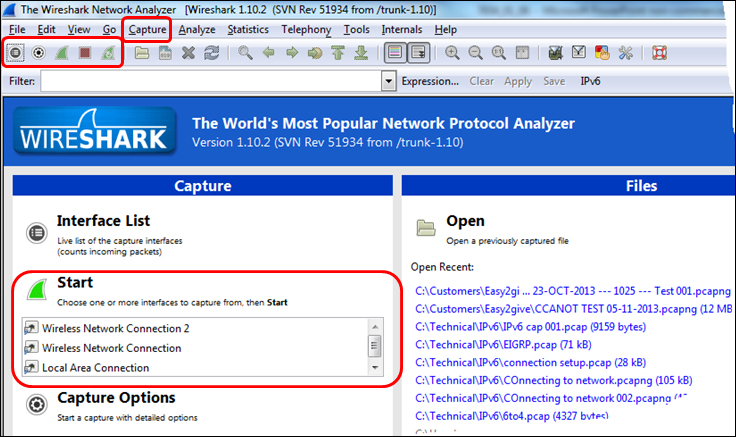Close this capture file with X icon
Screen dimensions: 736x437
tap(188, 53)
